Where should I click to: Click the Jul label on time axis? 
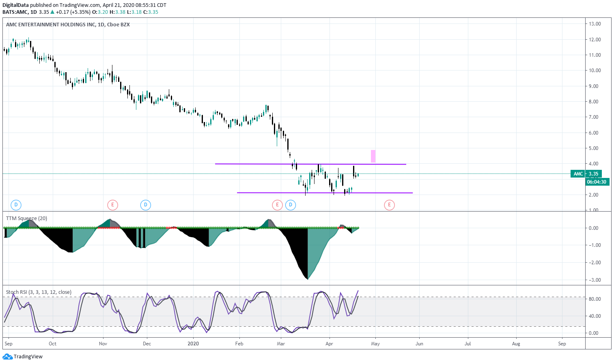coord(468,344)
